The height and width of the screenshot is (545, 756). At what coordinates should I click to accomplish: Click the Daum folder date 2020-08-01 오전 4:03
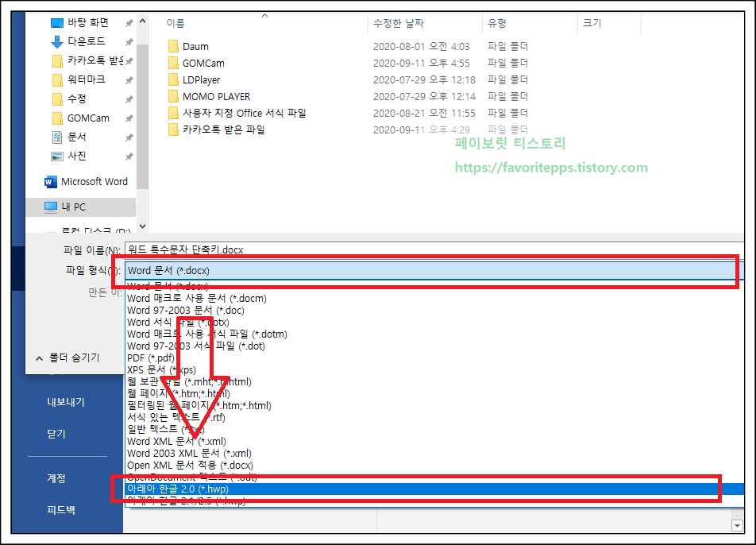pyautogui.click(x=422, y=46)
